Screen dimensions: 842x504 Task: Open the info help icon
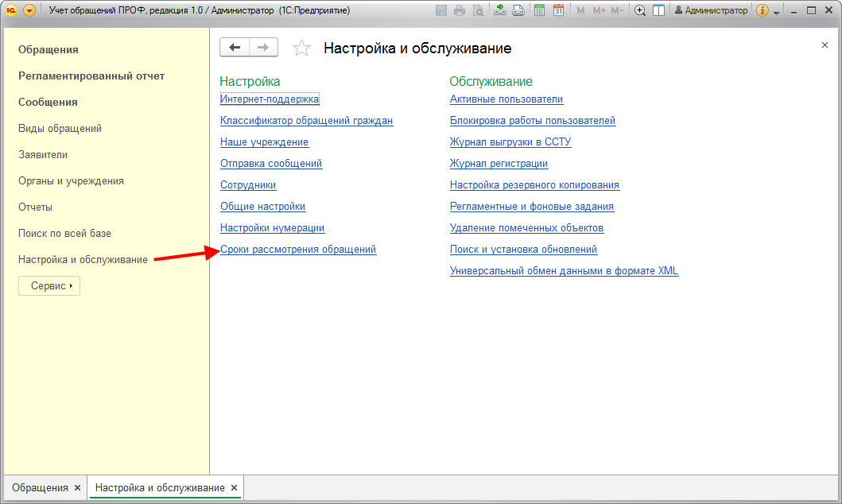coord(762,10)
